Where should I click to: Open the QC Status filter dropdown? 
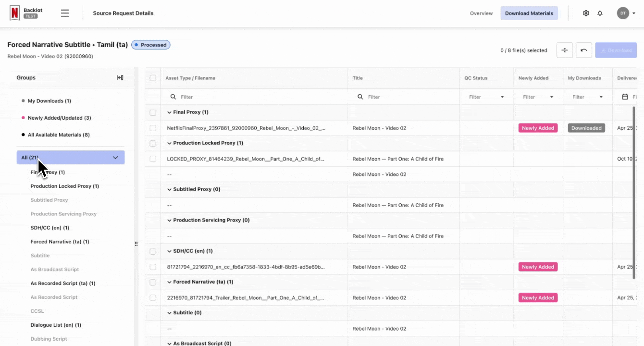pos(486,97)
